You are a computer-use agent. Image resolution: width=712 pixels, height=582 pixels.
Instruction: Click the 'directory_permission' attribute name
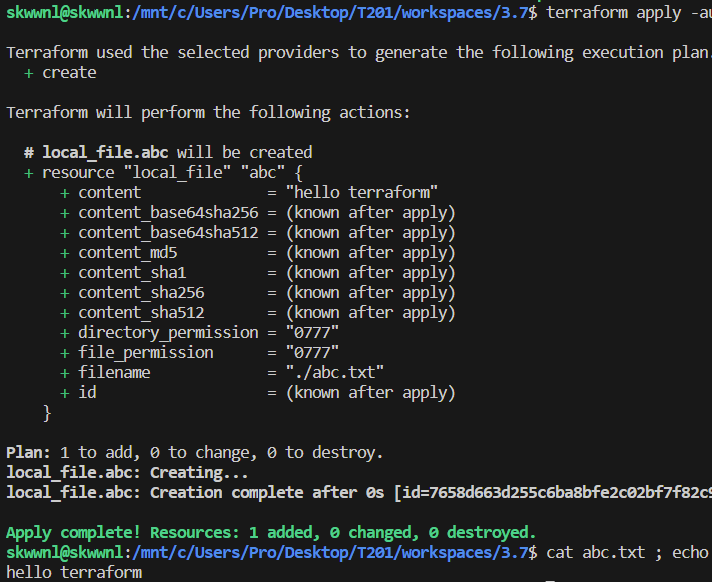coord(168,332)
